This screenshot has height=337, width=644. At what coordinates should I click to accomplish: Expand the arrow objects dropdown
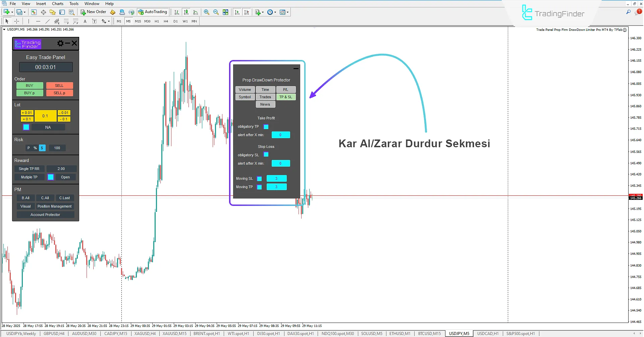pyautogui.click(x=108, y=21)
